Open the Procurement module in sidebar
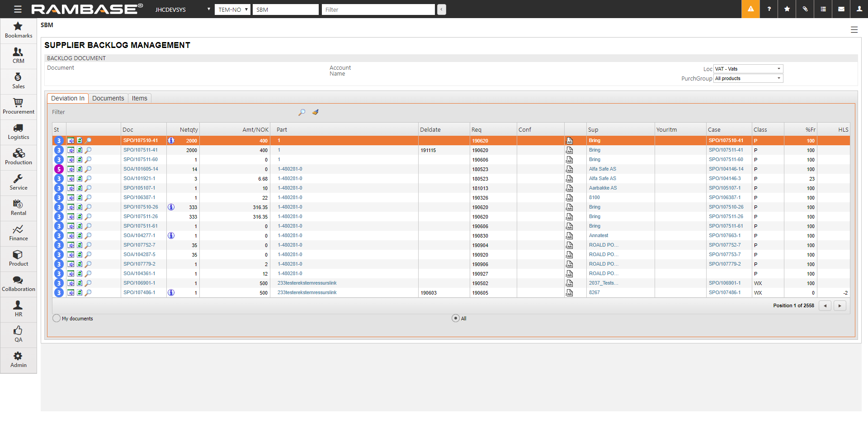868x424 pixels. [18, 106]
